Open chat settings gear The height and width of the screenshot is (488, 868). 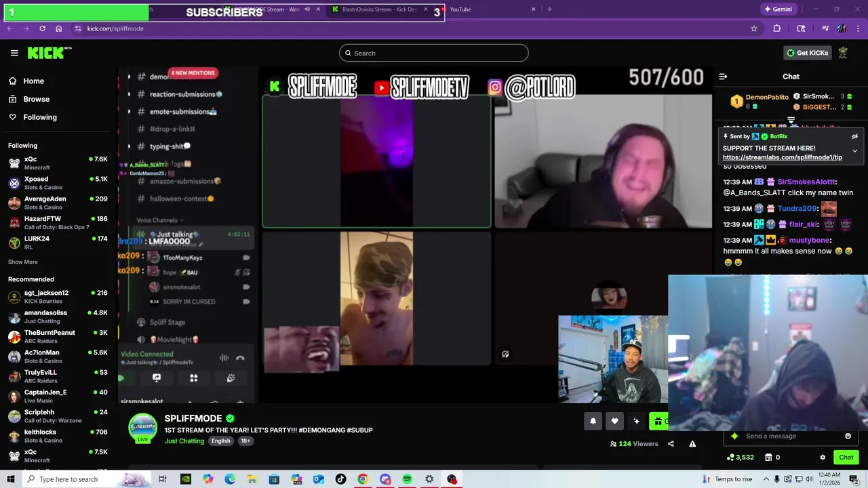tap(823, 457)
